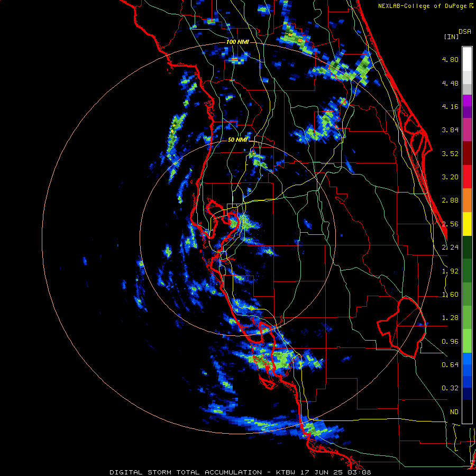476x476 pixels.
Task: Pick the bright red color scale segment
Action: [x=467, y=177]
